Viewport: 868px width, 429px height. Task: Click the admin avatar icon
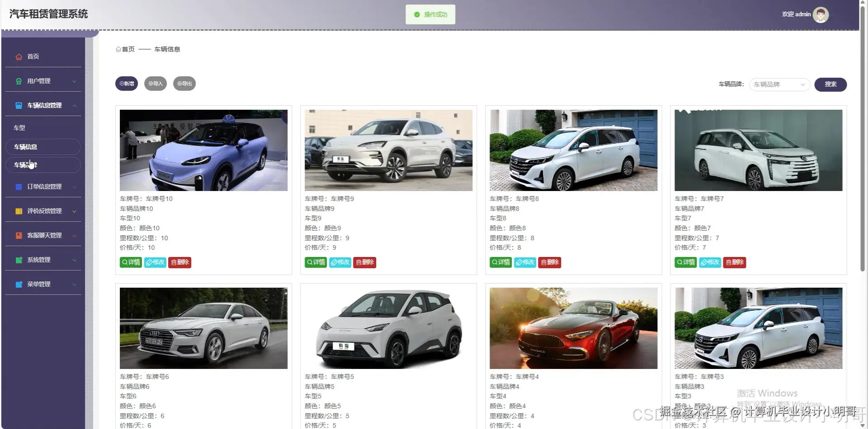[x=821, y=14]
